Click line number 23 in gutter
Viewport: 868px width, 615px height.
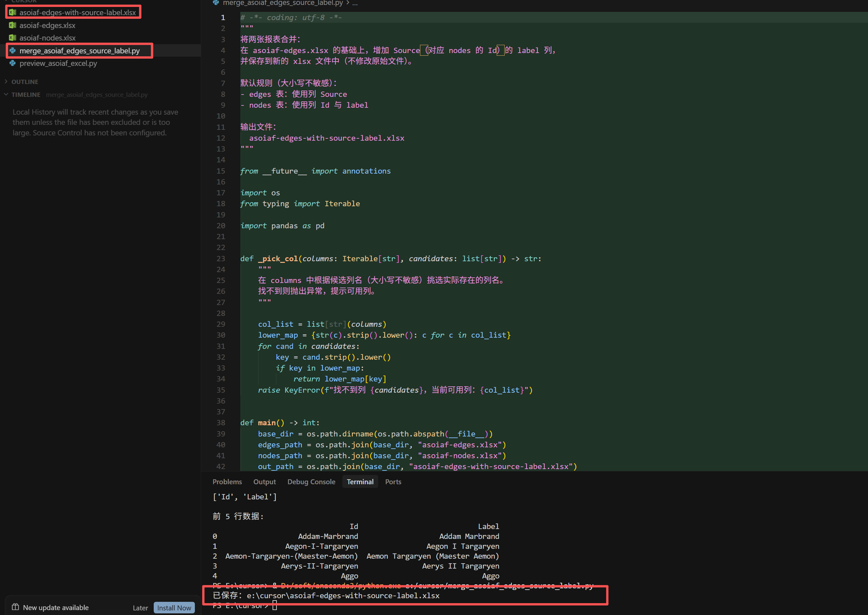(x=221, y=259)
